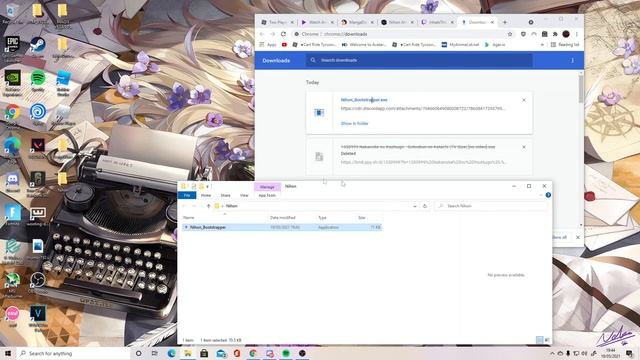Go up one folder level in Explorer
The image size is (640, 360).
(209, 206)
